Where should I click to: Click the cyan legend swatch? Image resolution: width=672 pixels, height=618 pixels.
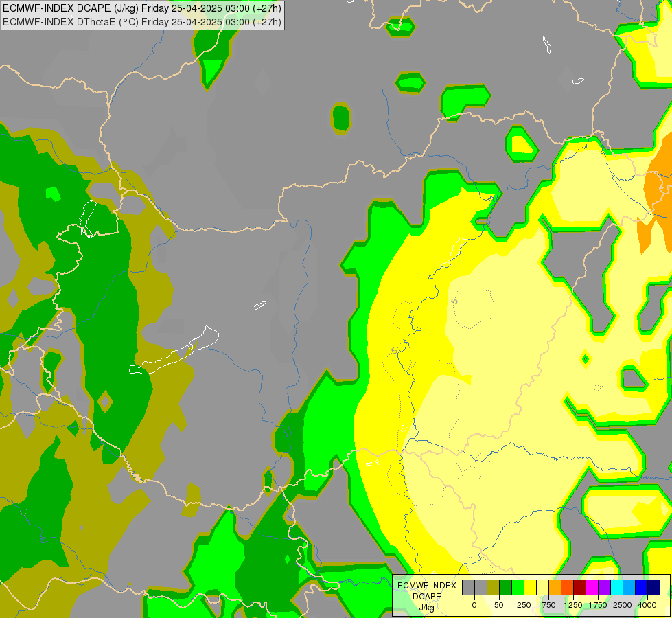point(616,588)
